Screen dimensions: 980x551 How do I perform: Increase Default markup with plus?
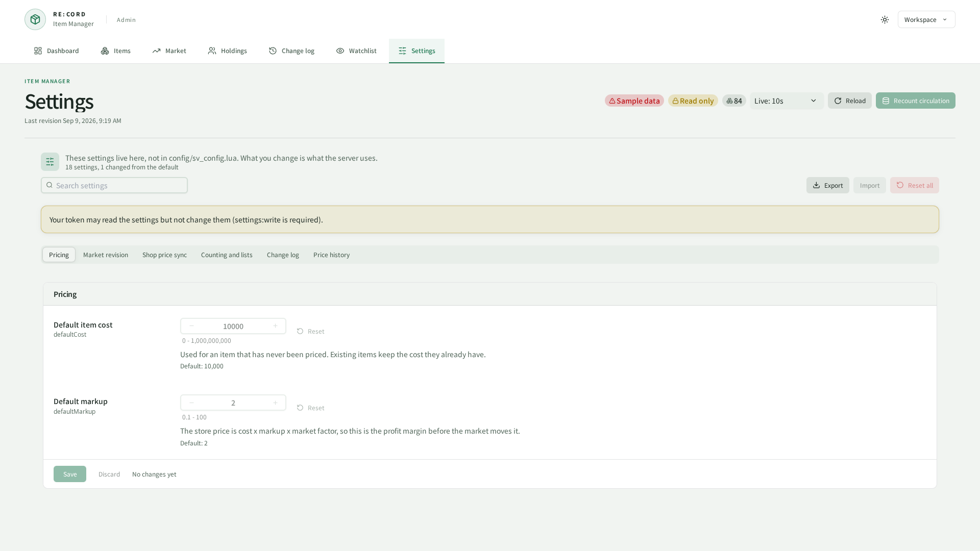pos(275,403)
